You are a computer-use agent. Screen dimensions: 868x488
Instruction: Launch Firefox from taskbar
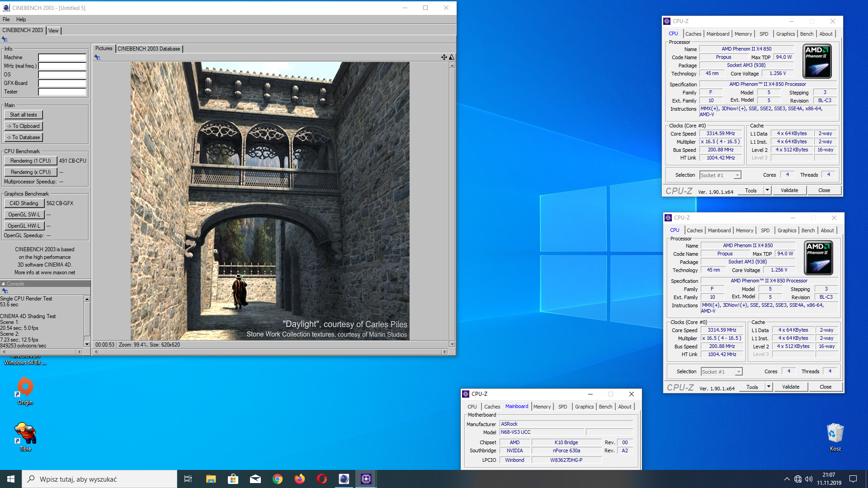[x=300, y=479]
